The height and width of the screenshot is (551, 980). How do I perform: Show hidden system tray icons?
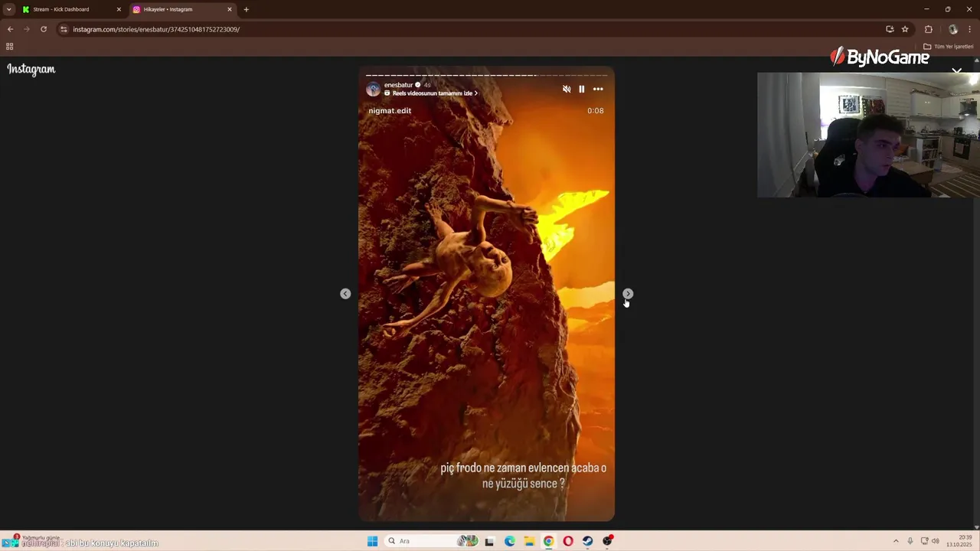pos(895,541)
